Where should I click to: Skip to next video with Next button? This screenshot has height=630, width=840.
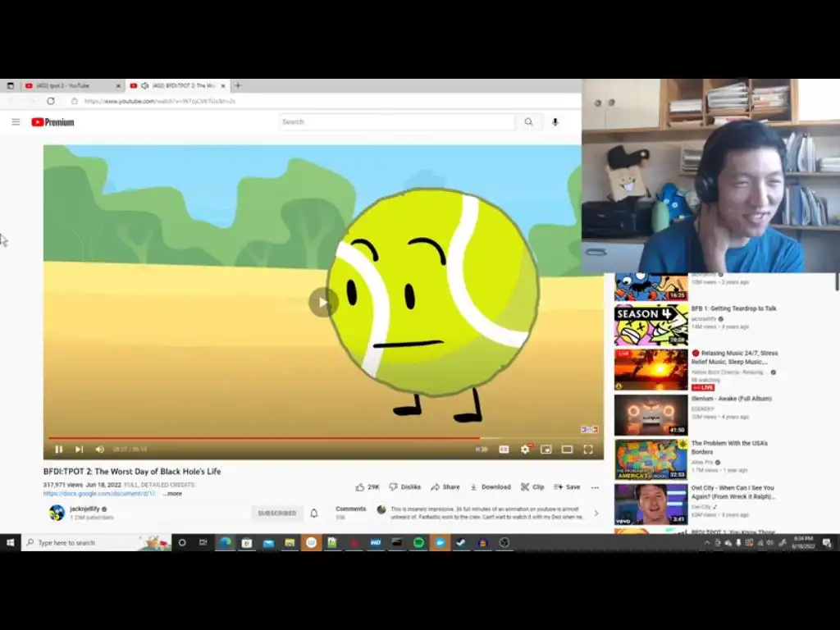(x=79, y=450)
